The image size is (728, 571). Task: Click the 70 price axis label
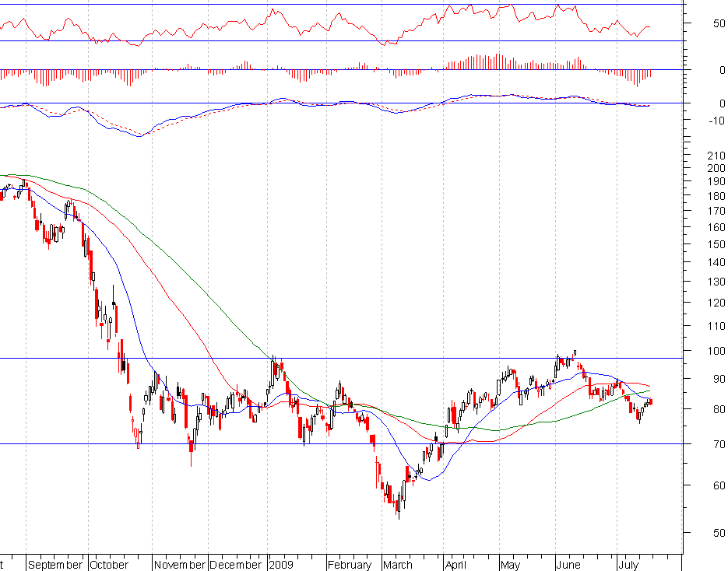pos(719,444)
